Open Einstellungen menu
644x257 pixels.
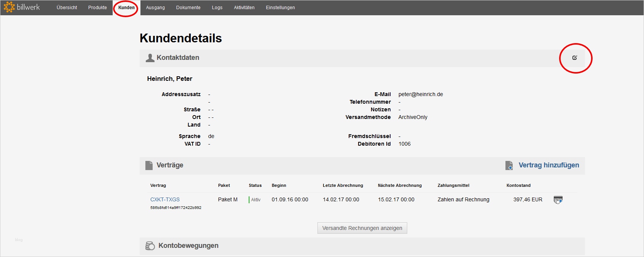pos(281,8)
